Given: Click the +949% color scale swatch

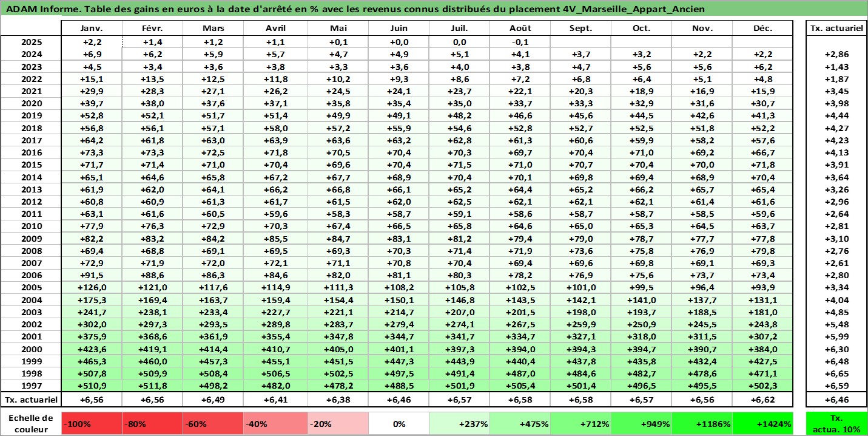Looking at the screenshot, I should coord(641,424).
